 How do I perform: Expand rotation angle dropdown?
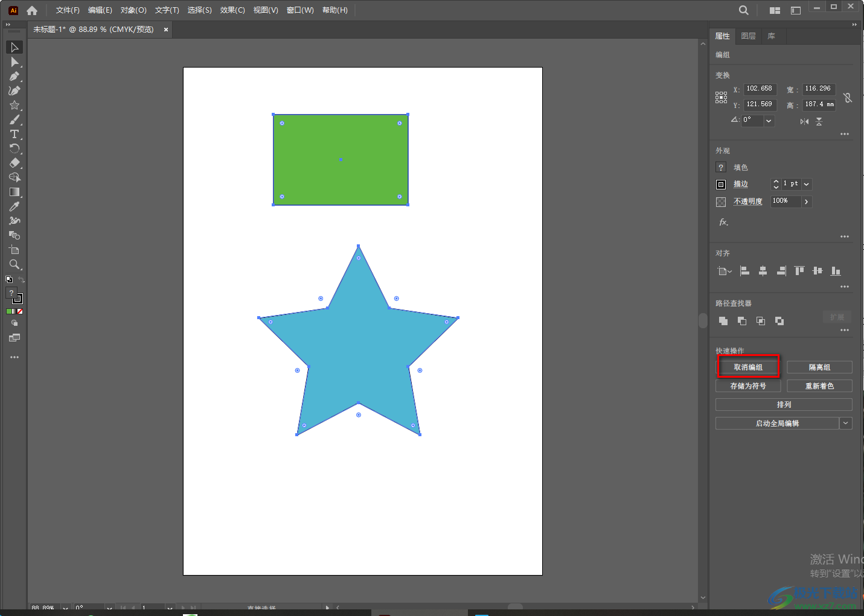pos(769,121)
